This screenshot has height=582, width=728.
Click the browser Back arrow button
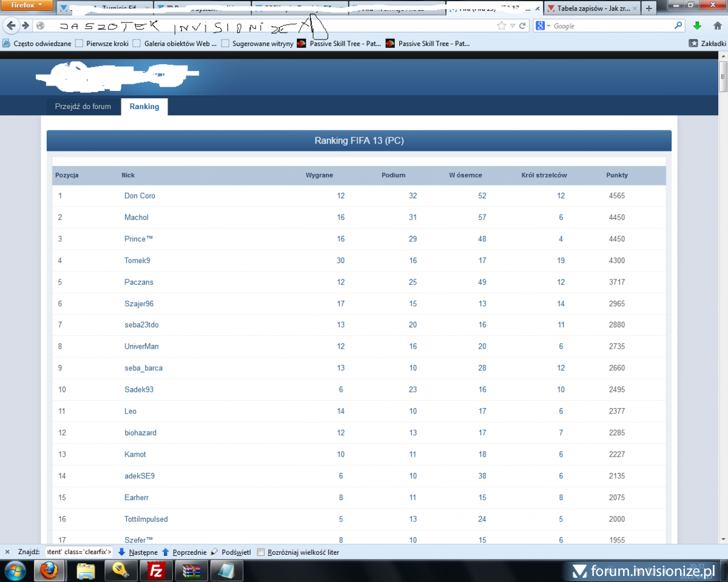11,26
